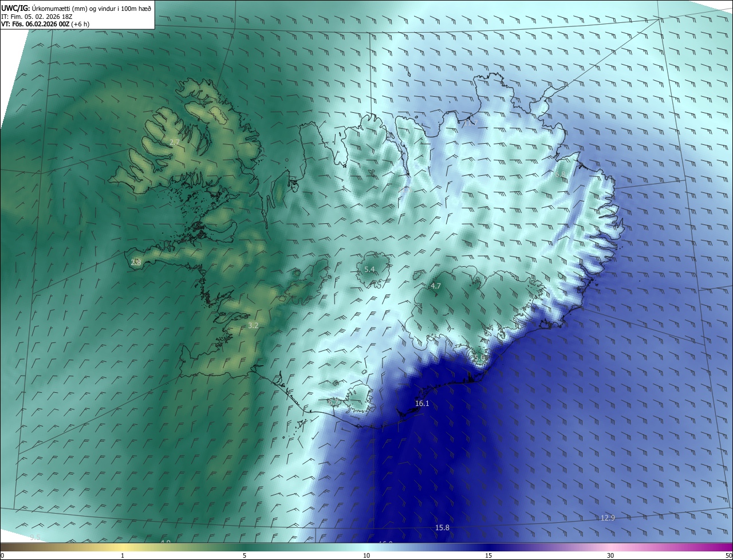Click the 'IT: Fim. 05. 02. 2026 18Z' line

click(x=37, y=17)
